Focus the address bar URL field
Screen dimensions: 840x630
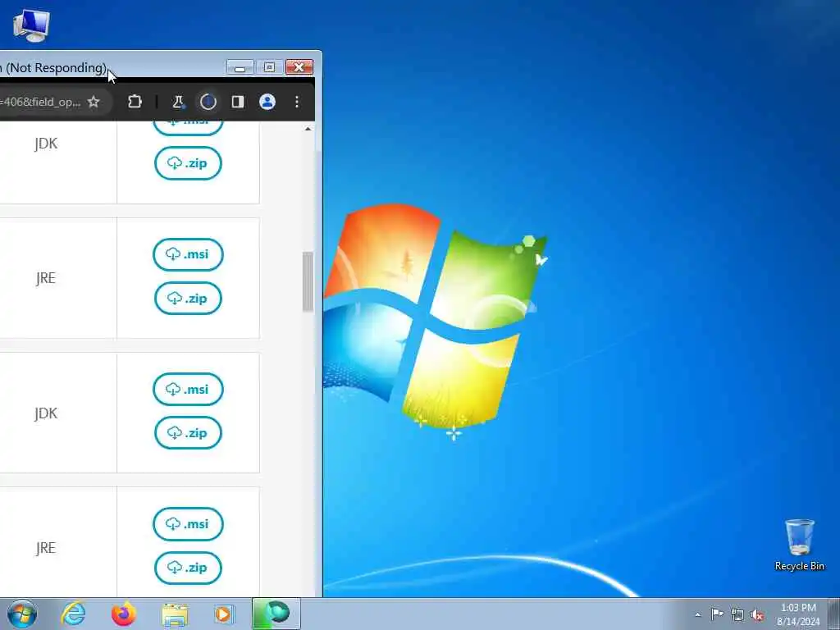[40, 102]
